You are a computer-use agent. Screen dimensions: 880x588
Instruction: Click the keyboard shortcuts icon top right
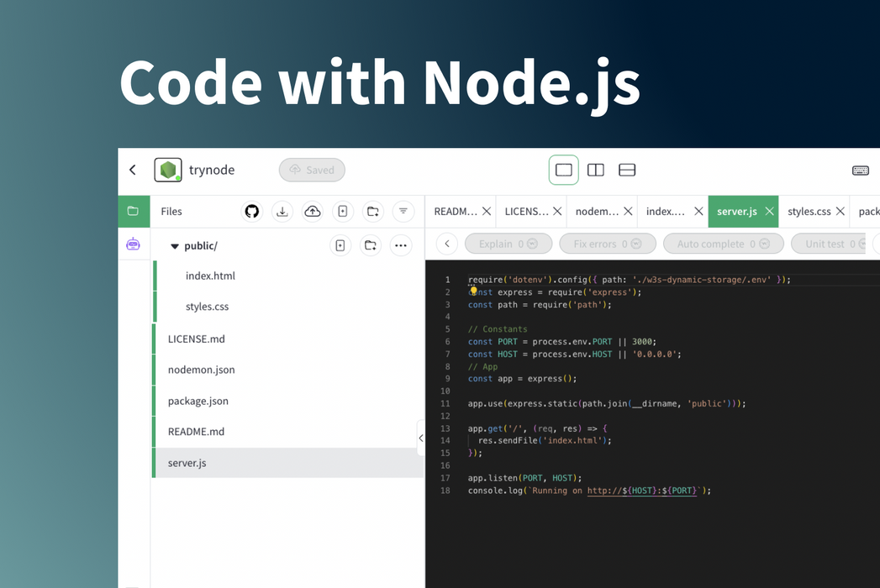(x=860, y=170)
